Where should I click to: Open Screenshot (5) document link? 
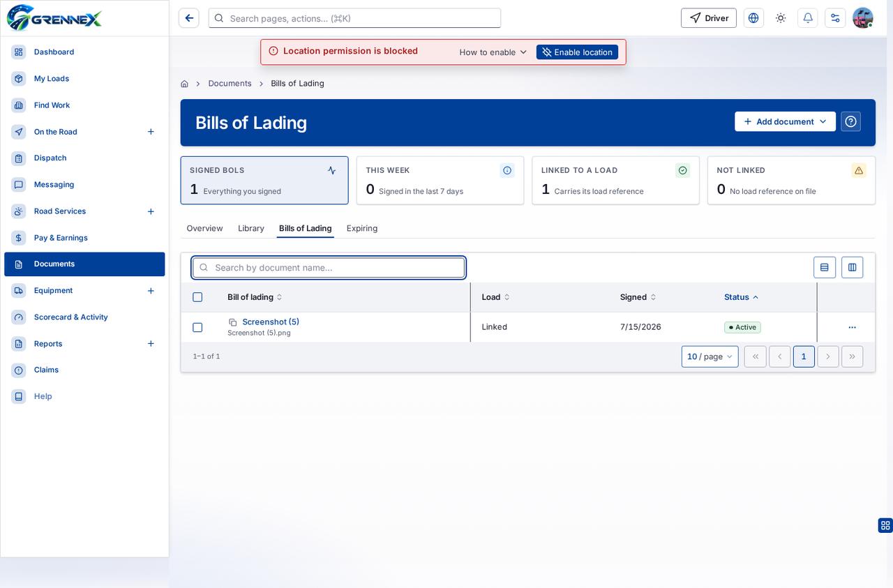click(271, 322)
